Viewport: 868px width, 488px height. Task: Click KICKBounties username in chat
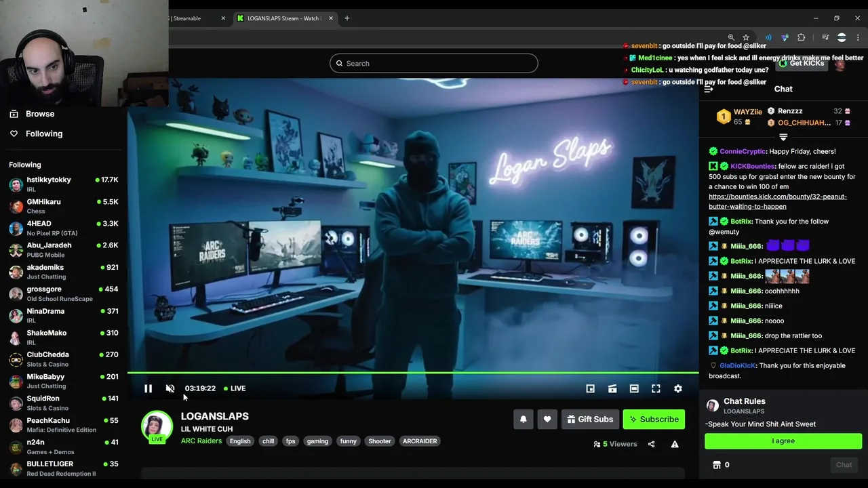[x=753, y=166]
